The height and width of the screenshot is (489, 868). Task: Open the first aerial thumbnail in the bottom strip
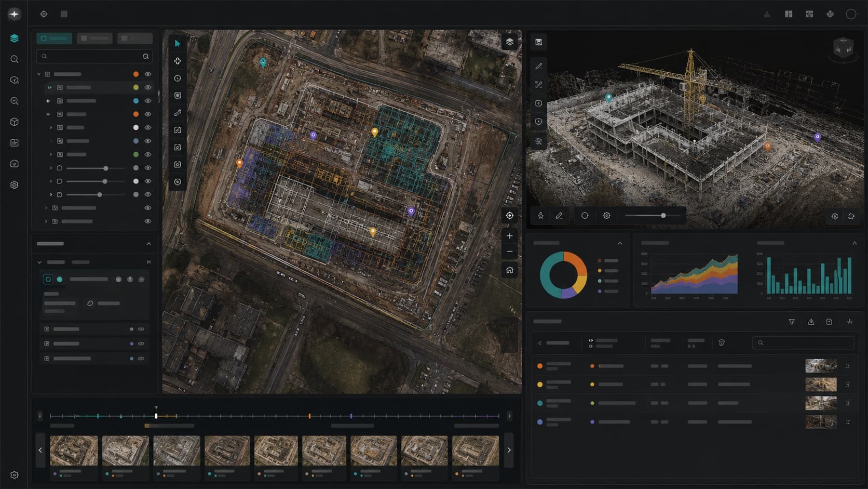(x=74, y=451)
